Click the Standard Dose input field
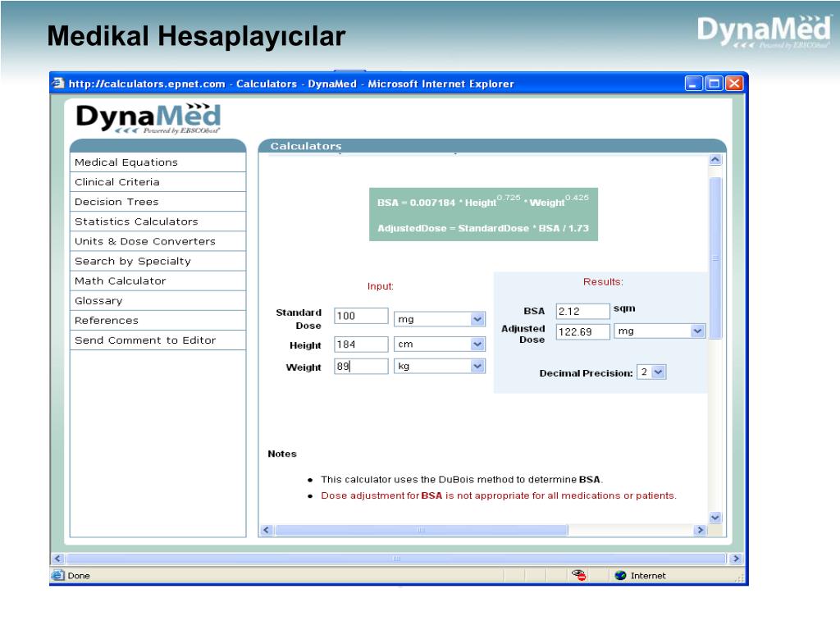This screenshot has height=630, width=840. 361,316
